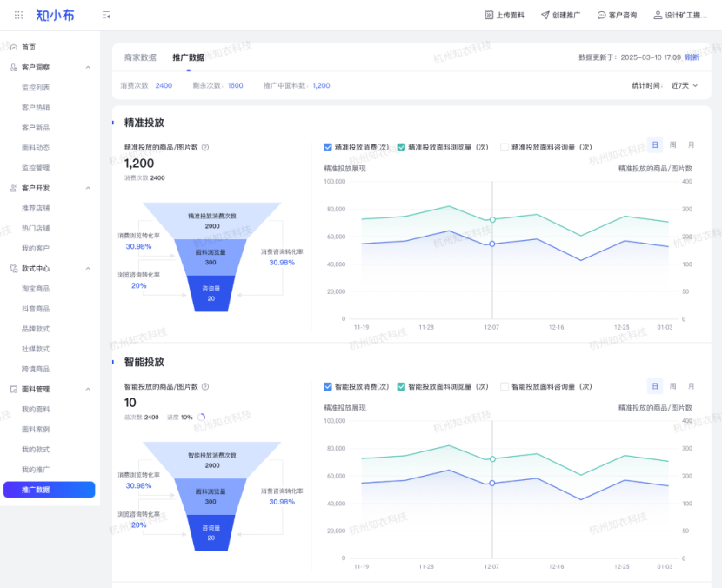
Task: Open 热门店铺 in sidebar
Action: (x=36, y=229)
